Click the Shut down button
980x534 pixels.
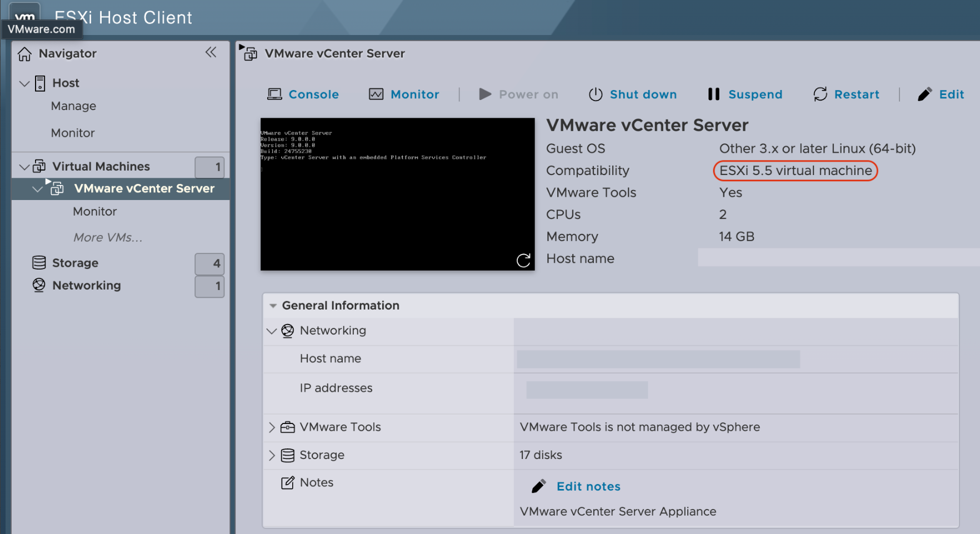point(633,94)
